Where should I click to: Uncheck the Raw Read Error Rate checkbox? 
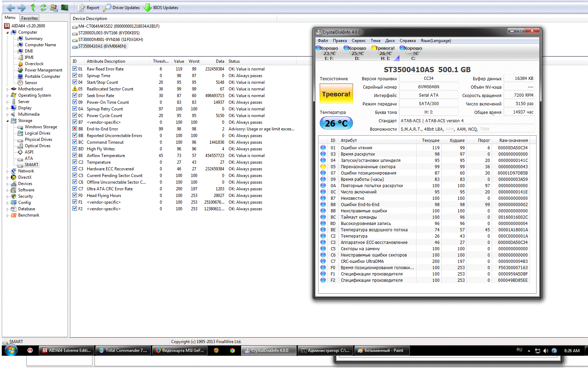[75, 69]
